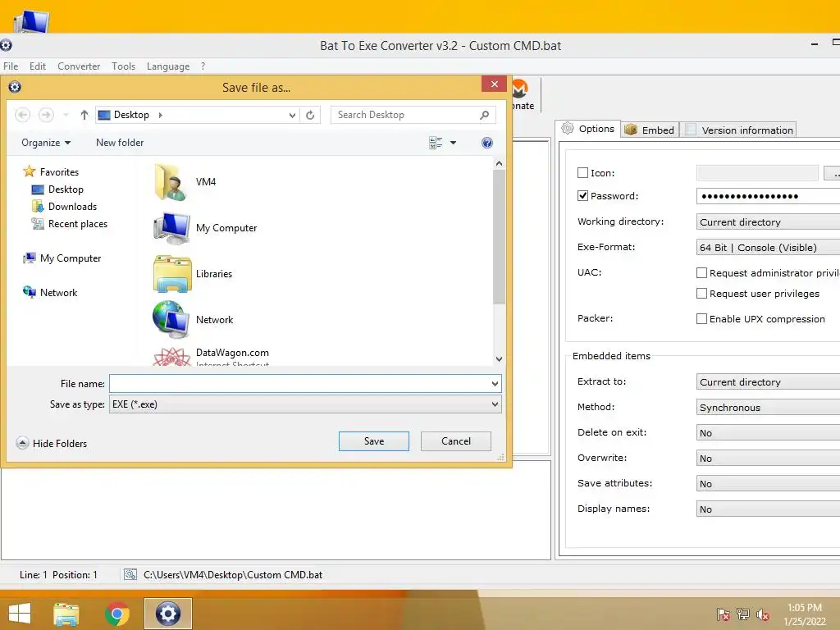840x630 pixels.
Task: Open My Computer in navigation pane
Action: coord(62,258)
